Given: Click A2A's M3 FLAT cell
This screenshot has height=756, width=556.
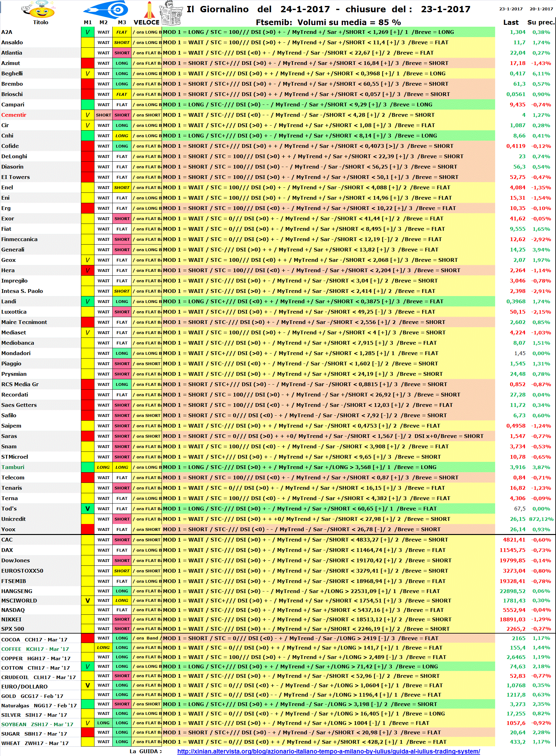Looking at the screenshot, I should (x=122, y=32).
